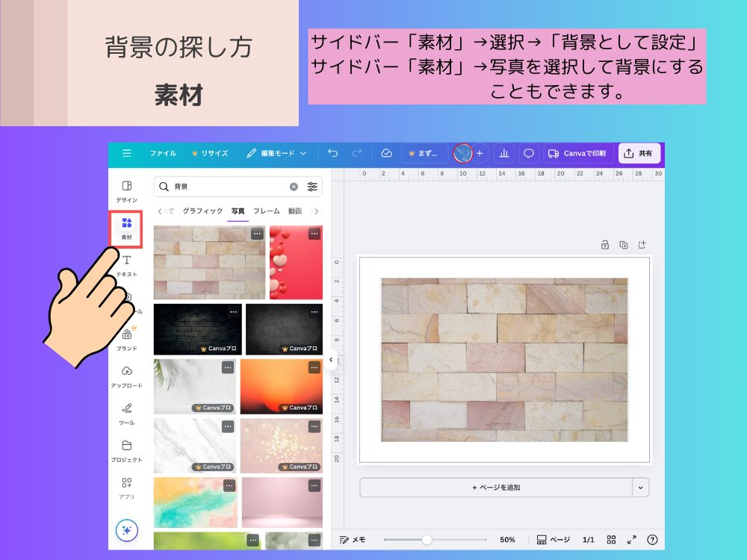Open the デザイン panel in the sidebar
747x560 pixels.
tap(127, 190)
